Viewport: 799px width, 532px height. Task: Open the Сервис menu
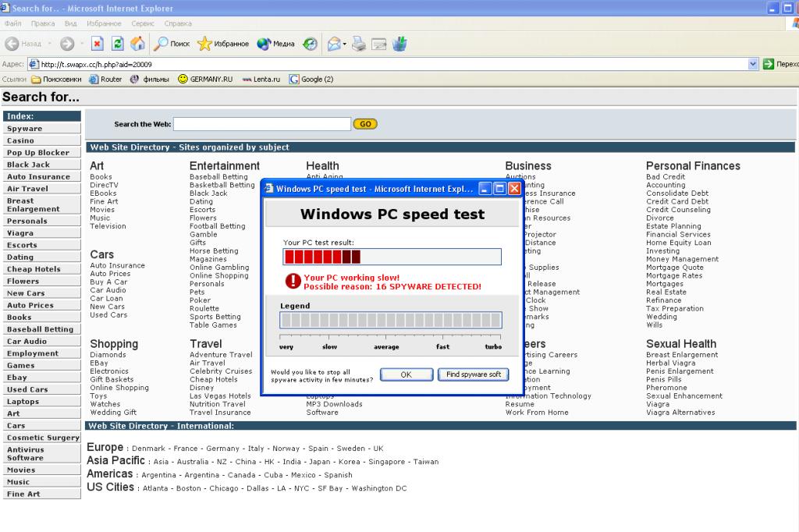[x=143, y=23]
